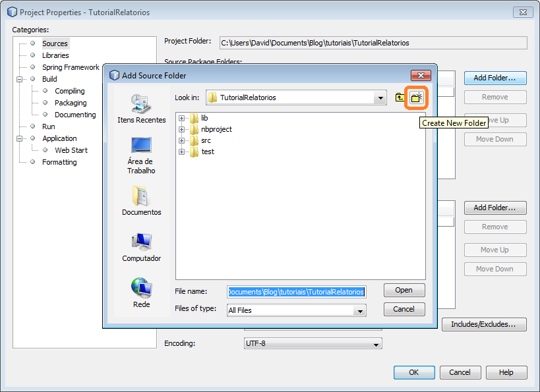Select the nbproject folder
Viewport: 540px width, 392px height.
tap(216, 129)
